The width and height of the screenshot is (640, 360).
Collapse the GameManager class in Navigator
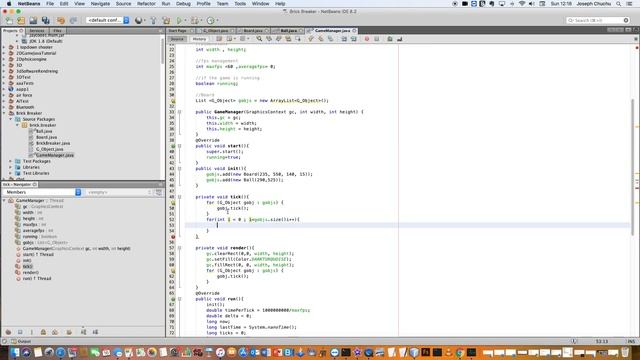(x=4, y=200)
